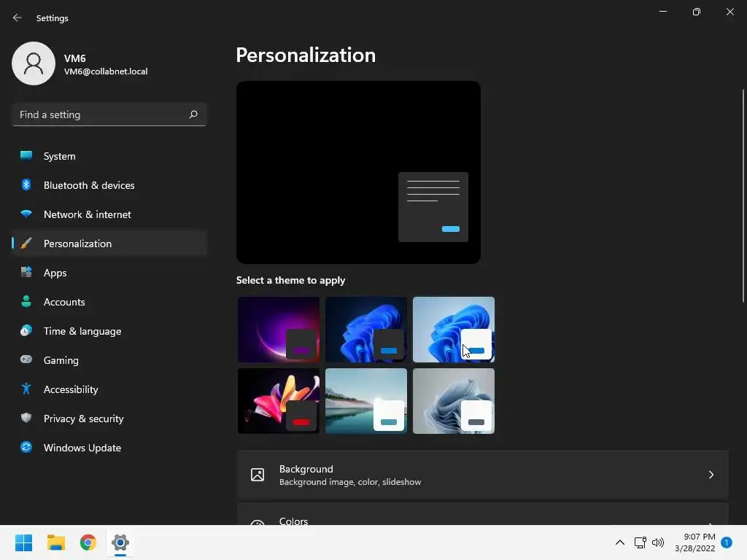Open the notification badge in tray

point(726,542)
